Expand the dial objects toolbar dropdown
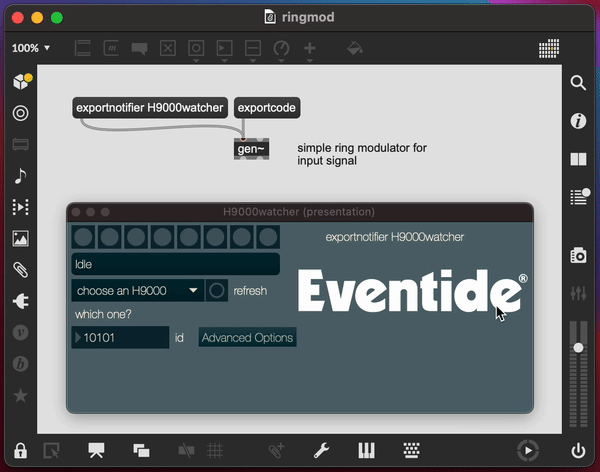This screenshot has height=472, width=600. coord(281,60)
